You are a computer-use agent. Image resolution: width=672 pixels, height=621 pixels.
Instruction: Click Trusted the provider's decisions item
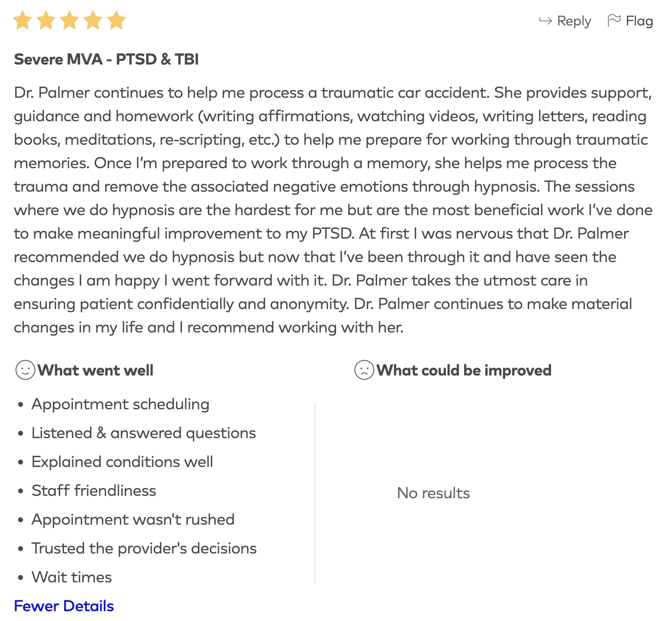(x=144, y=548)
